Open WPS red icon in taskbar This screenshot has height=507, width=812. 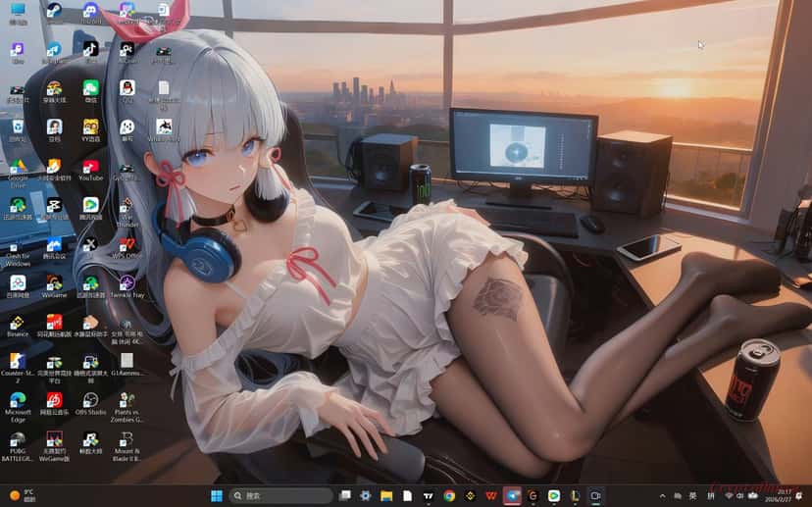pos(491,495)
